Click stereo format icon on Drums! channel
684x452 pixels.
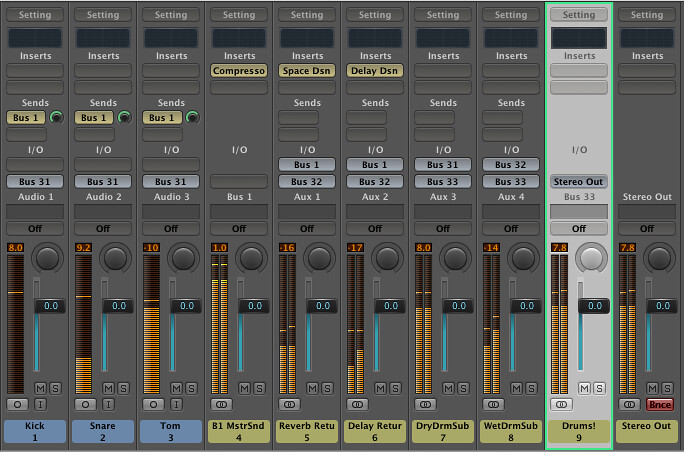pos(562,404)
